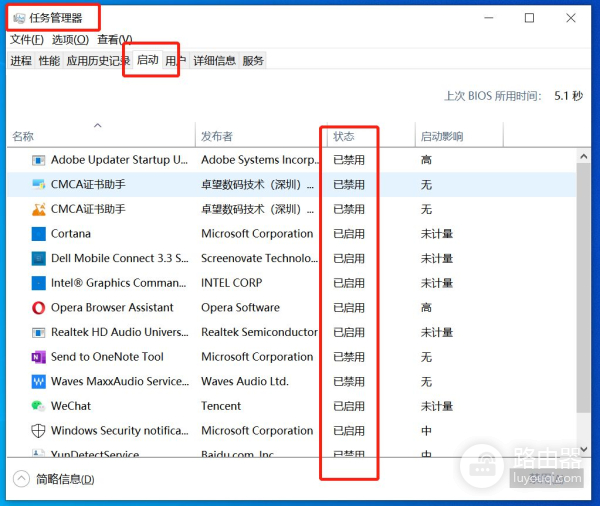This screenshot has width=600, height=506.
Task: Select the Intel Graphics Command icon
Action: (39, 283)
